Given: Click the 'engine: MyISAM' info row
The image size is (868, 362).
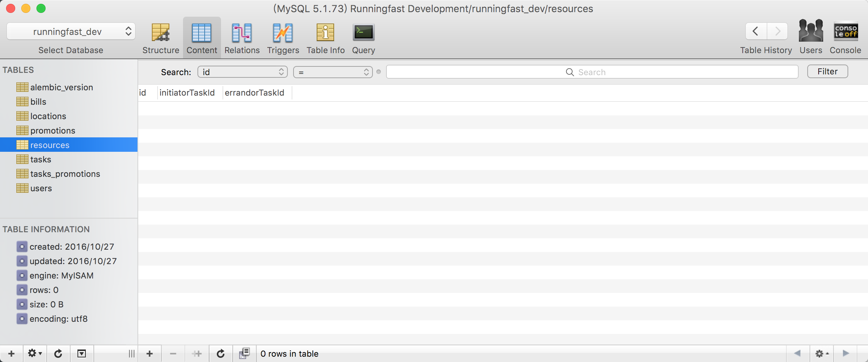Looking at the screenshot, I should [x=55, y=275].
